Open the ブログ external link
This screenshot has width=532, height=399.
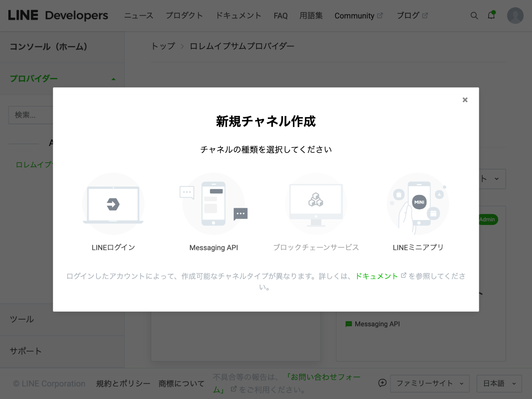pos(412,16)
